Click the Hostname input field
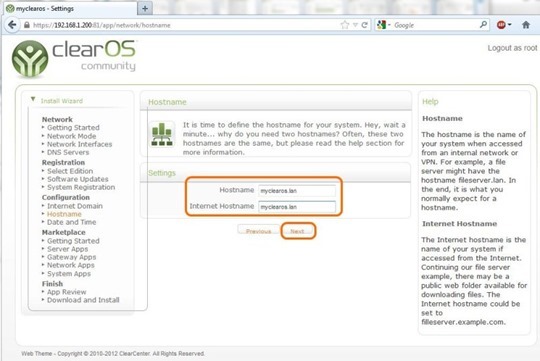Viewport: 540px width, 361px height. (x=297, y=190)
